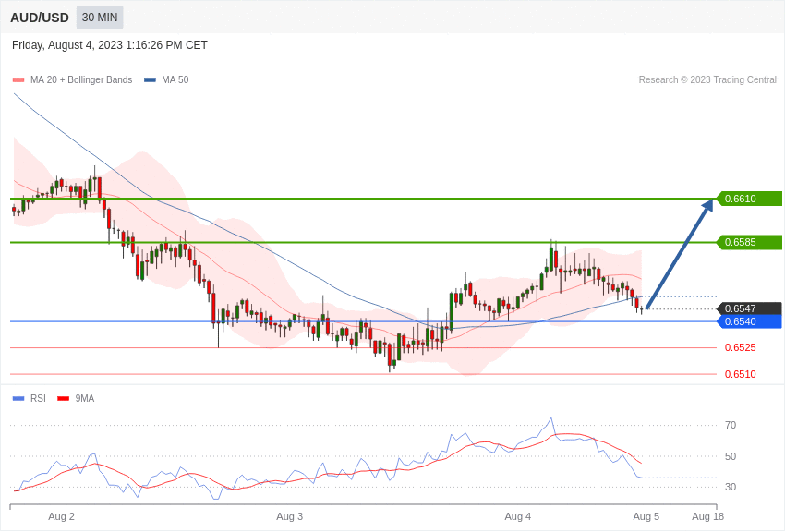Click the Aug 18 date axis label
The height and width of the screenshot is (532, 785).
708,516
